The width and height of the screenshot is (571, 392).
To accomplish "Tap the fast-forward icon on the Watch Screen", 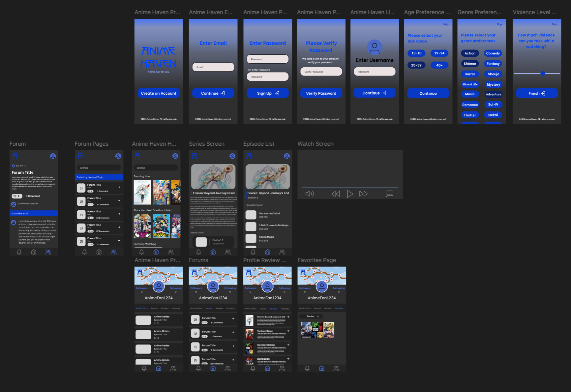I will tap(363, 194).
